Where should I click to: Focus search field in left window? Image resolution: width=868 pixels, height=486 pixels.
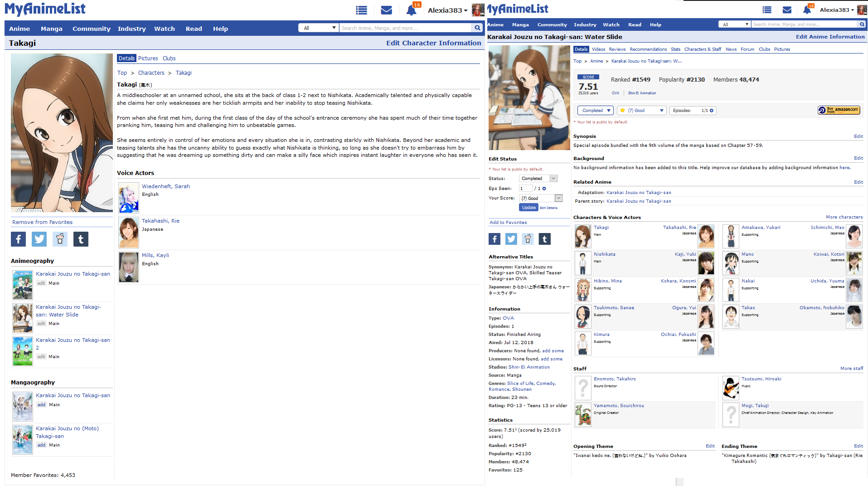pyautogui.click(x=406, y=28)
